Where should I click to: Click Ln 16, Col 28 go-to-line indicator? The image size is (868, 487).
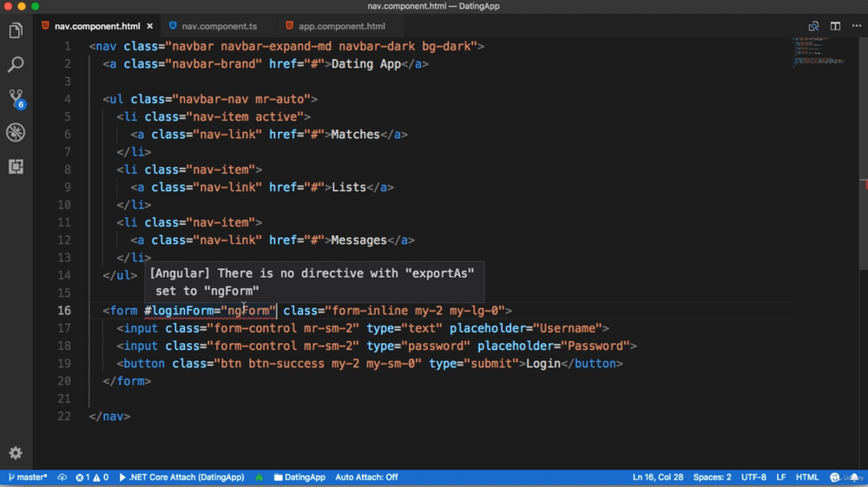click(x=658, y=477)
